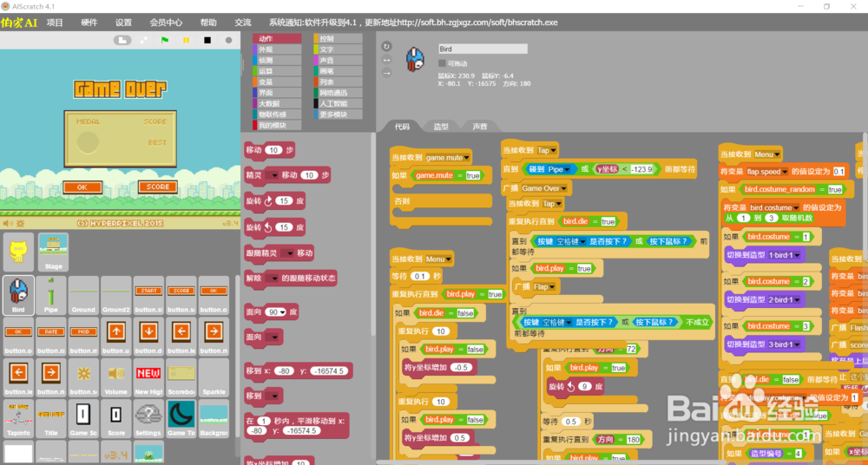This screenshot has height=465, width=868.
Task: Click the 10 value in 移动 步 block
Action: pos(273,150)
